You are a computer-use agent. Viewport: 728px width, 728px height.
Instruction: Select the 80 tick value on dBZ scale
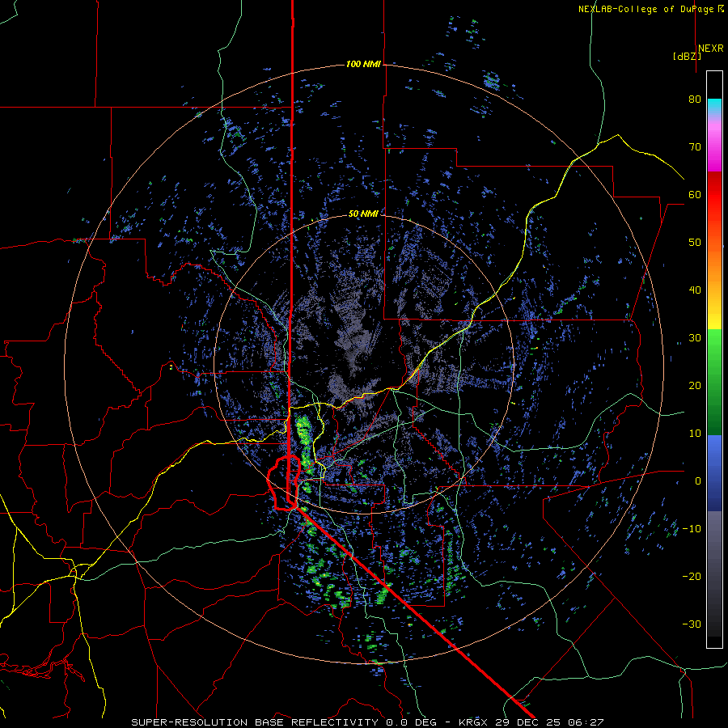[695, 99]
